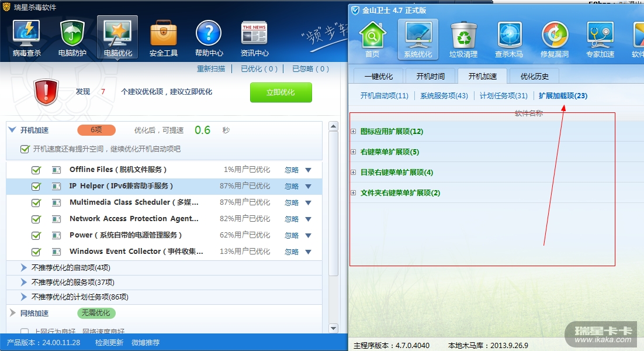Toggle 开机速度还有提升空间 checkbox

tap(25, 149)
